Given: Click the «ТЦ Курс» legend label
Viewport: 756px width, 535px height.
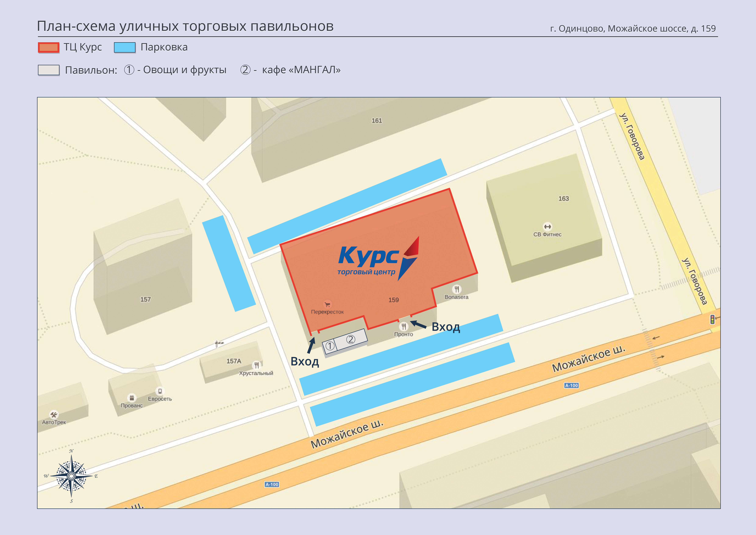Looking at the screenshot, I should pos(83,47).
